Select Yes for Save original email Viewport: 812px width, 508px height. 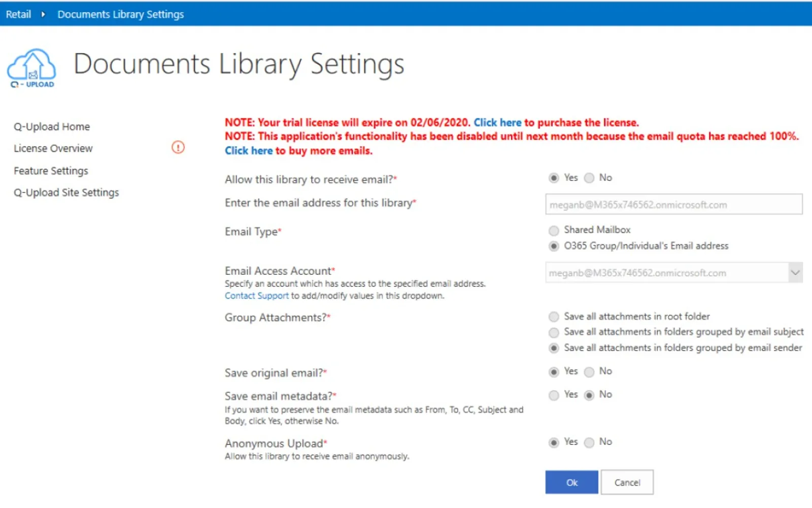pyautogui.click(x=554, y=372)
